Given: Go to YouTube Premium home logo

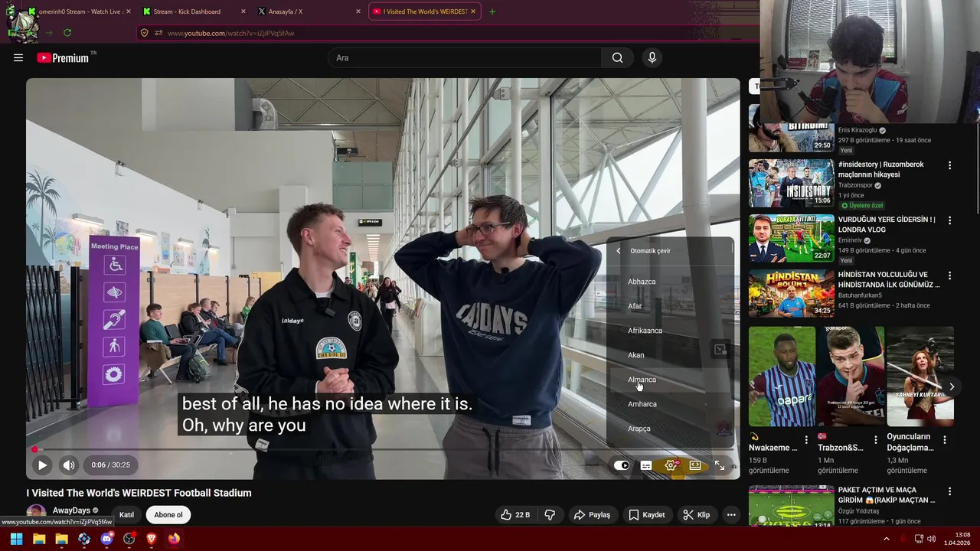Looking at the screenshot, I should 63,57.
